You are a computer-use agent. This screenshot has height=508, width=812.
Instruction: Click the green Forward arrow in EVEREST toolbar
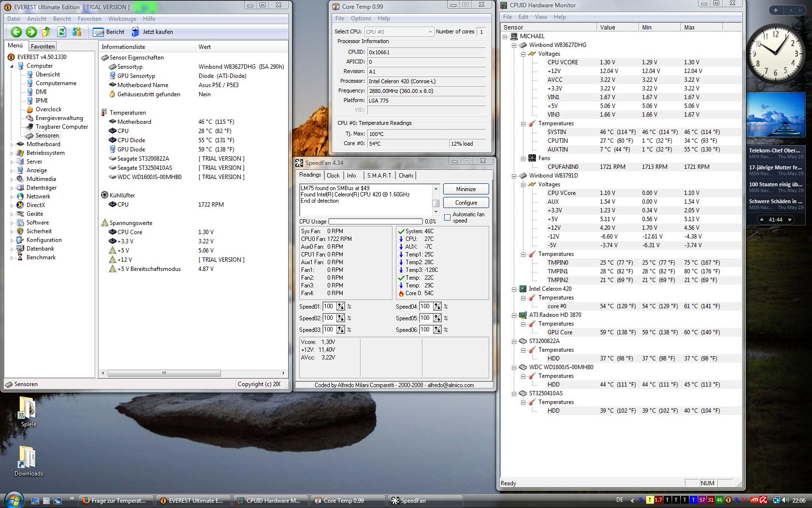pos(31,32)
